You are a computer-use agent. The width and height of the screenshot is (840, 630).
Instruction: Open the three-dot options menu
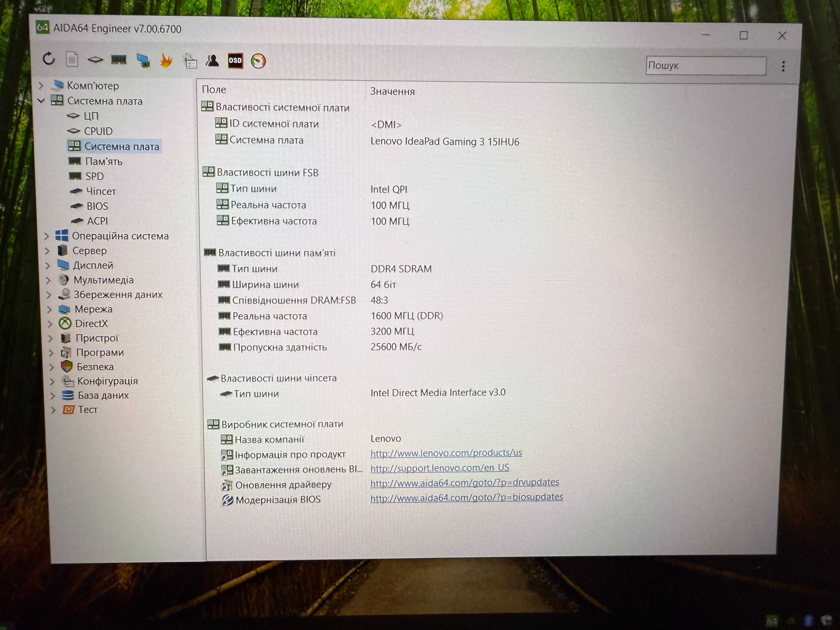(783, 66)
